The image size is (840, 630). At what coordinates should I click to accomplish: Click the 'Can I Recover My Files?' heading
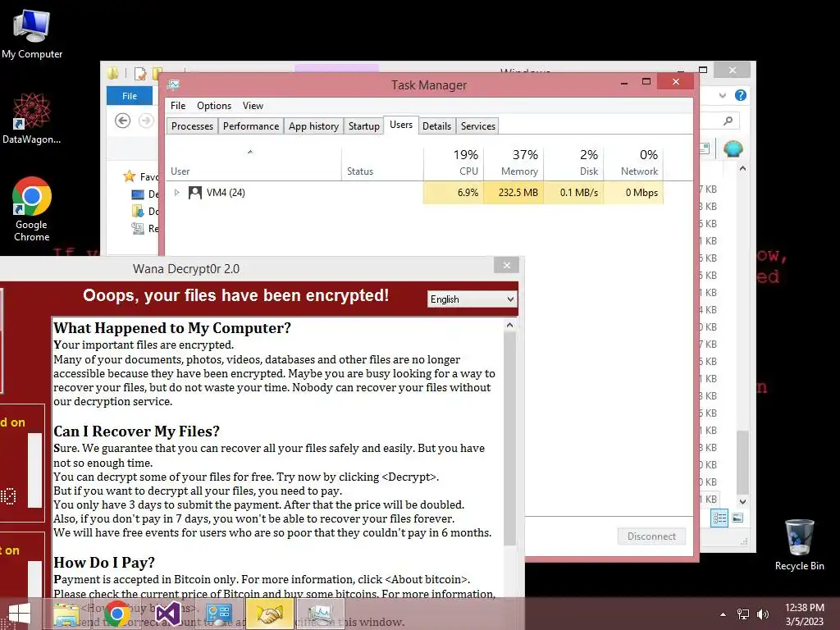(137, 431)
